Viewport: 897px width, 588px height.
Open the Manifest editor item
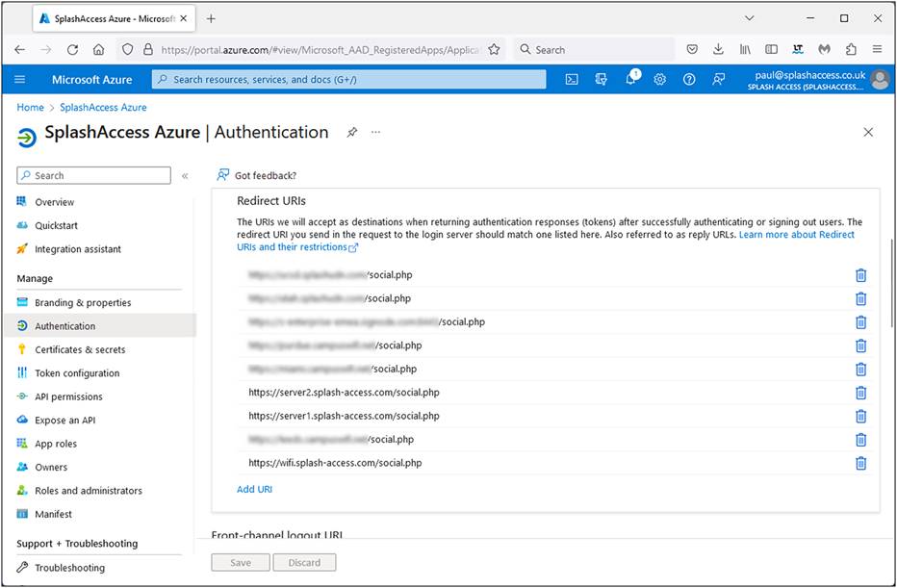tap(53, 514)
